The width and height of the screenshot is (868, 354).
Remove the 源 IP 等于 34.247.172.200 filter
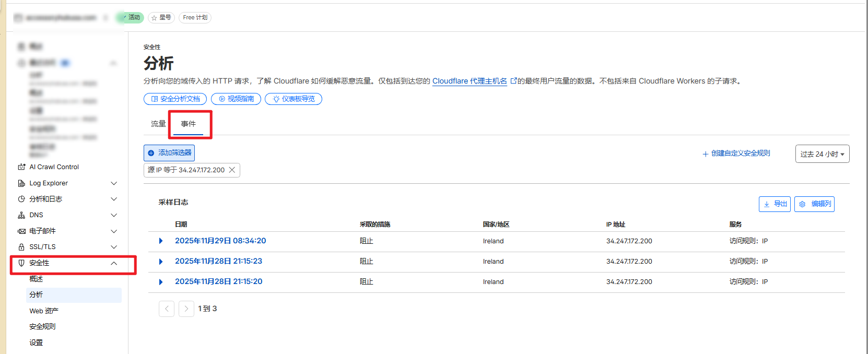[x=232, y=170]
